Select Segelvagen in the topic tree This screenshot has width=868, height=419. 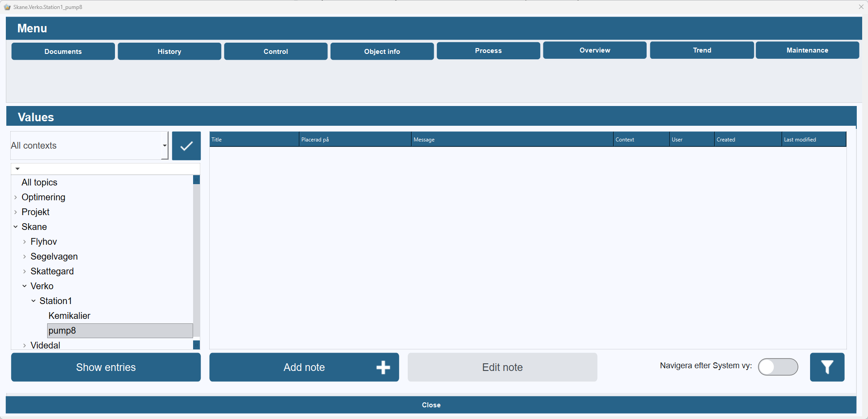click(54, 256)
